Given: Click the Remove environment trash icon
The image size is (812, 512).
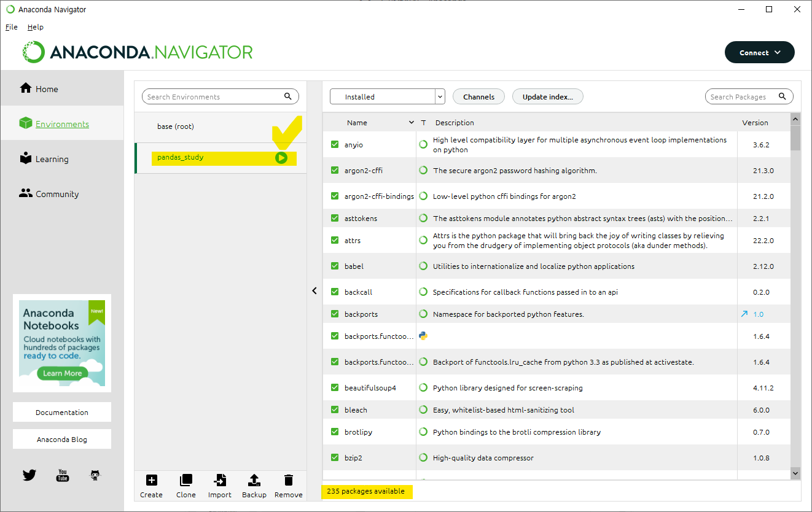Looking at the screenshot, I should 288,480.
